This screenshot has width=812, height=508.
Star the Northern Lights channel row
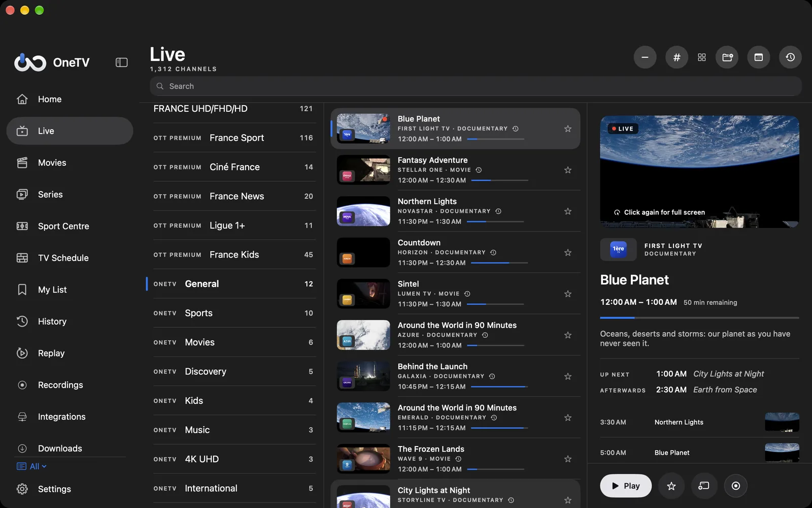[x=568, y=211]
